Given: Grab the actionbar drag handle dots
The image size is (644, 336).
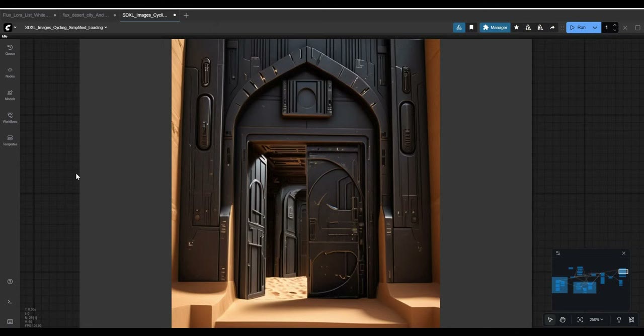Looking at the screenshot, I should [563, 28].
